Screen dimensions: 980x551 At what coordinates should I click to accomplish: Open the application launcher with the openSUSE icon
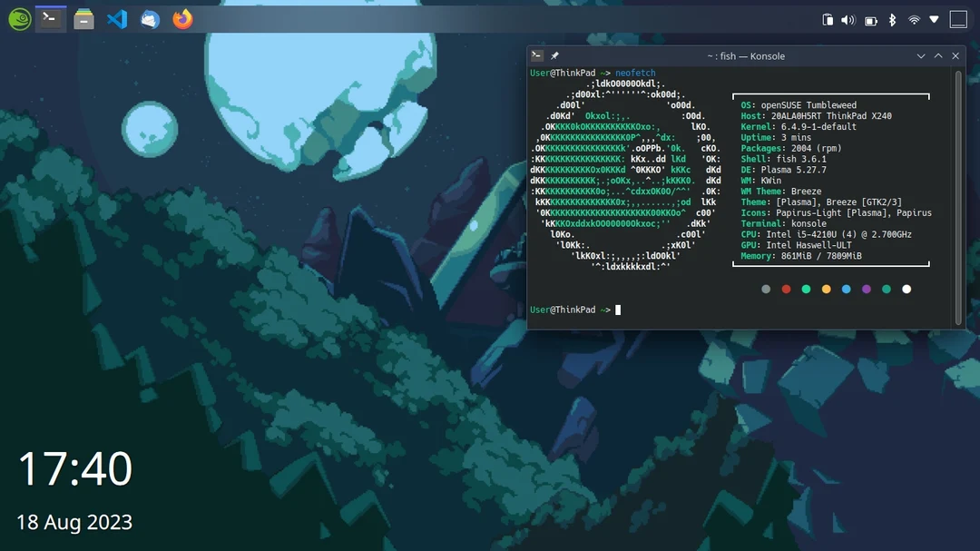pyautogui.click(x=19, y=18)
